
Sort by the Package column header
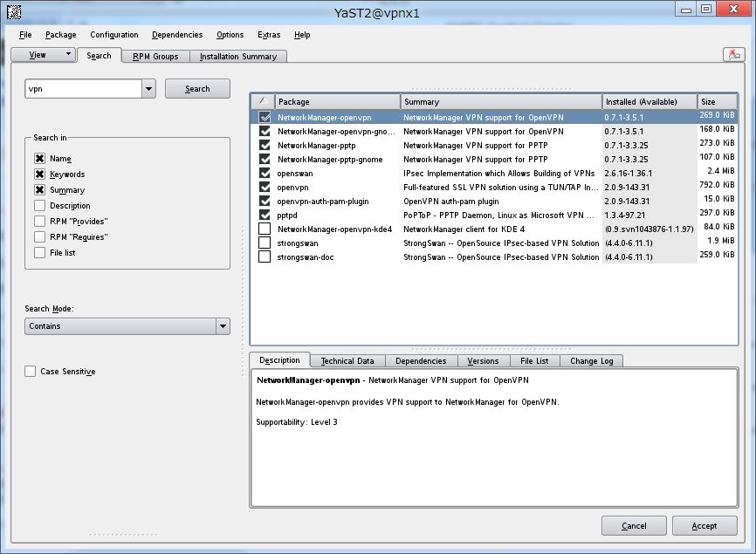[x=338, y=102]
